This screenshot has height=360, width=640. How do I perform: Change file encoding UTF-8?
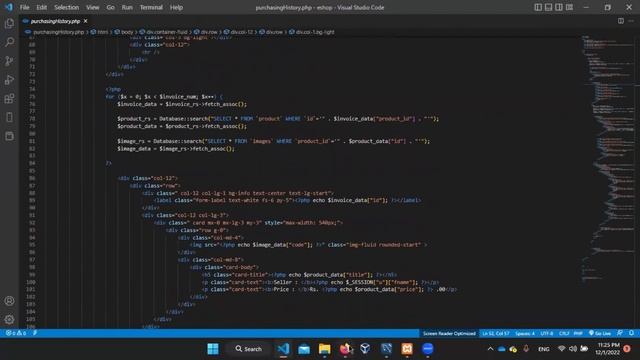[547, 333]
